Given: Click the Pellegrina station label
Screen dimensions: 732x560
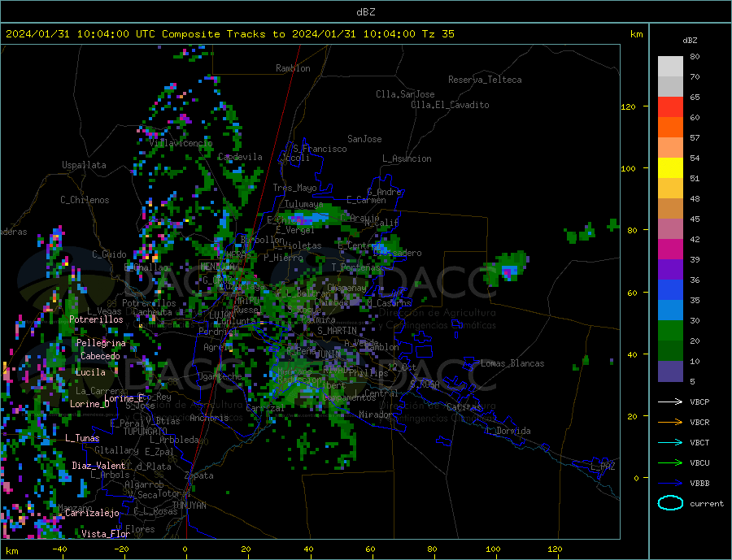Looking at the screenshot, I should pyautogui.click(x=101, y=343).
